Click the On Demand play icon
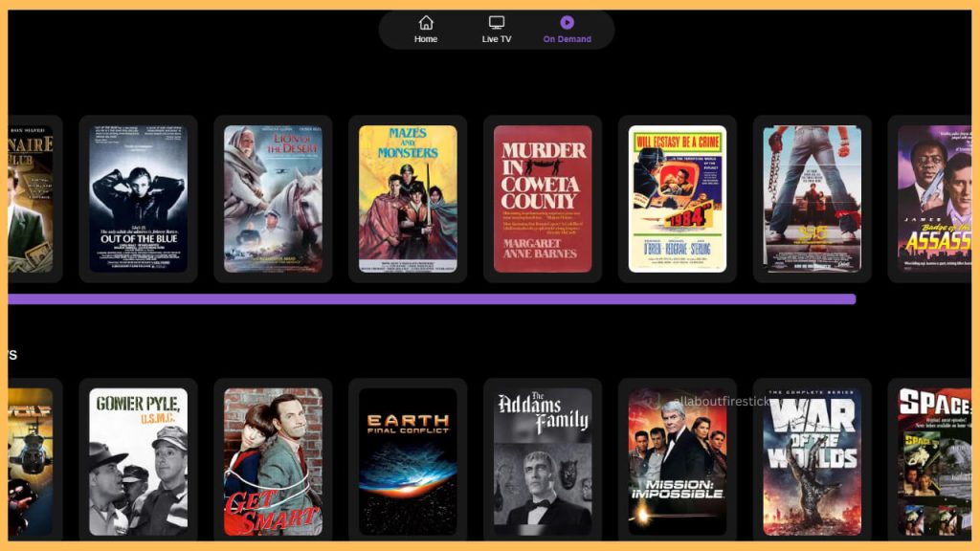 [568, 22]
